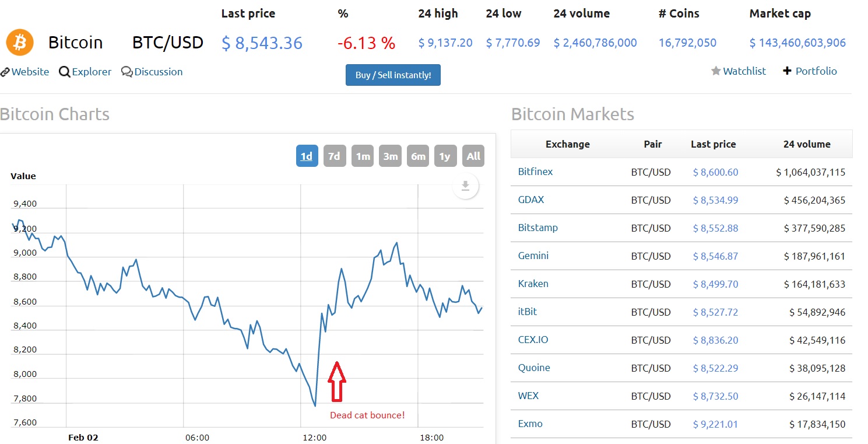Open the Website link icon

pyautogui.click(x=5, y=72)
